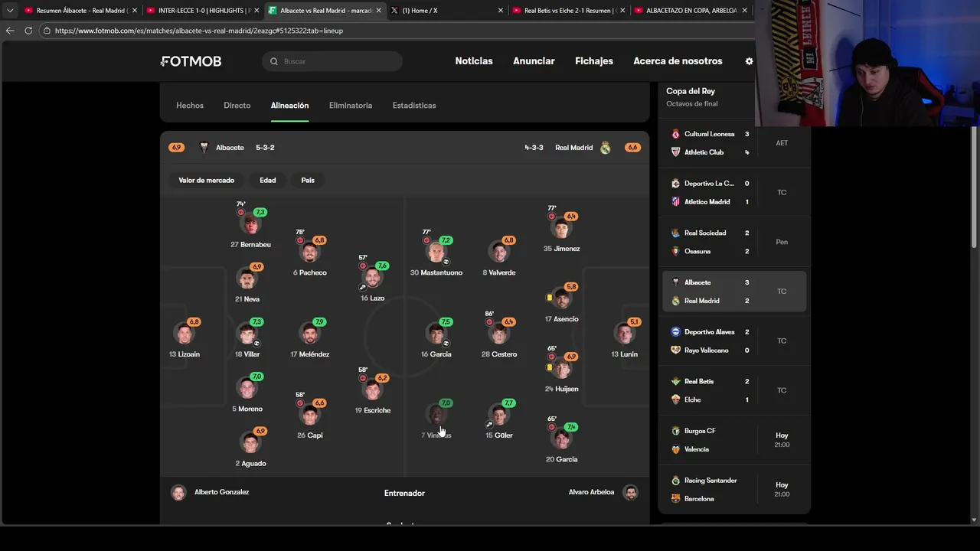Screen dimensions: 980x551
Task: Open coach Alvaro Arbeloa profile
Action: pos(603,492)
